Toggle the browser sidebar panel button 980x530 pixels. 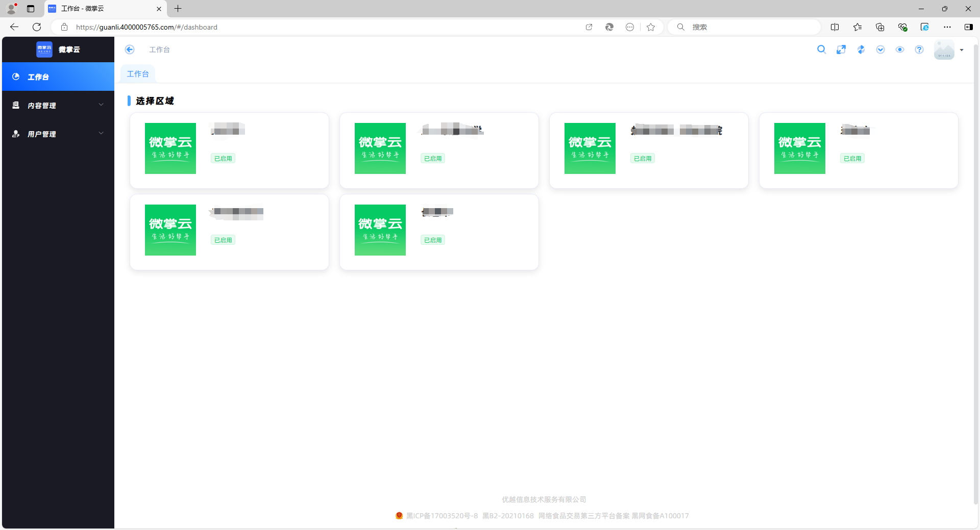[968, 27]
